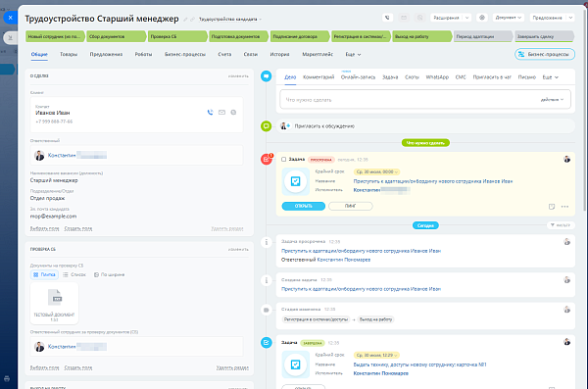Click the ПИНГ button
588x389 pixels.
[x=351, y=206]
